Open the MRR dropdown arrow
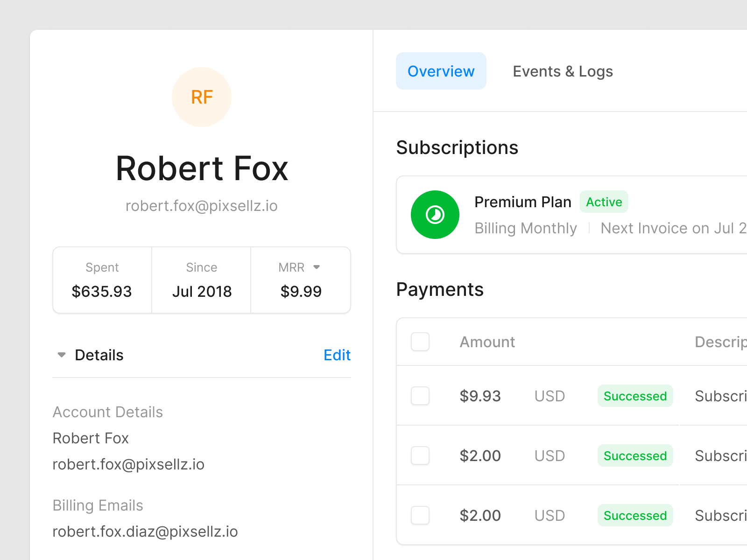Viewport: 747px width, 560px height. 317,267
